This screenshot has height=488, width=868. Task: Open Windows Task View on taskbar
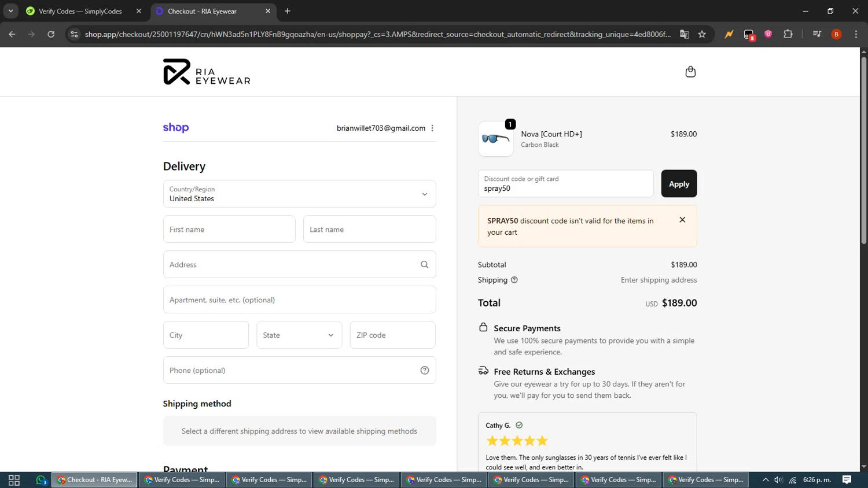click(14, 480)
